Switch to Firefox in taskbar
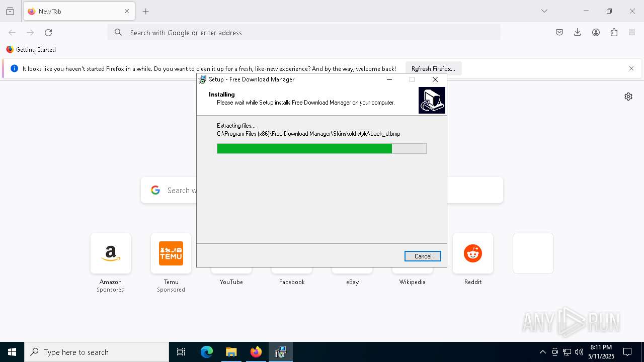Screen dimensions: 644x362 coord(256,352)
